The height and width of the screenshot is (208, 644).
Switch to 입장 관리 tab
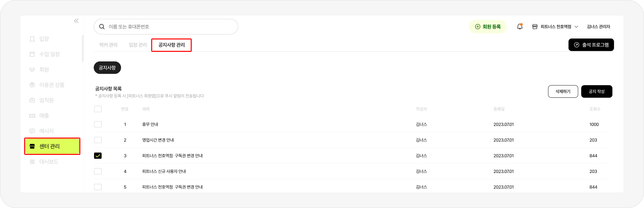tap(138, 45)
